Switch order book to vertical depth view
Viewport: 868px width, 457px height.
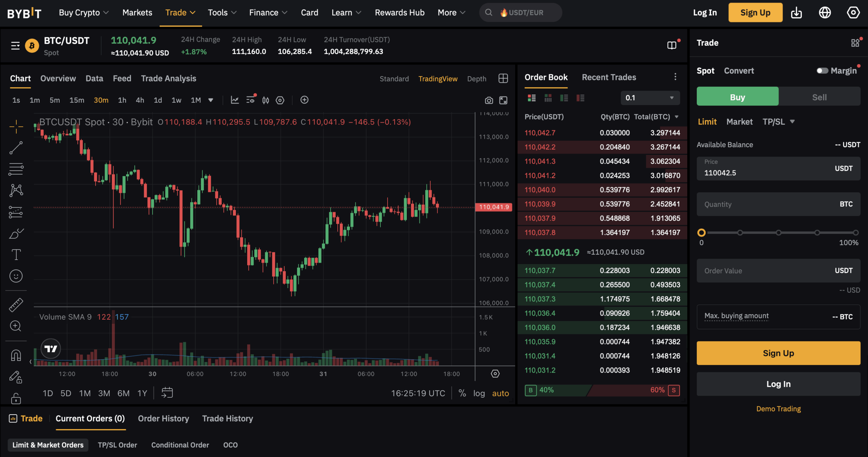pos(548,98)
